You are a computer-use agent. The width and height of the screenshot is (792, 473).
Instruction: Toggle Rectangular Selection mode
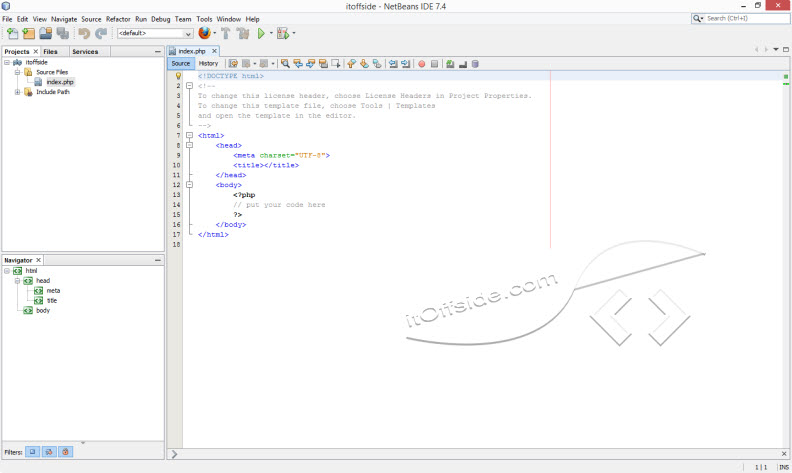point(336,64)
